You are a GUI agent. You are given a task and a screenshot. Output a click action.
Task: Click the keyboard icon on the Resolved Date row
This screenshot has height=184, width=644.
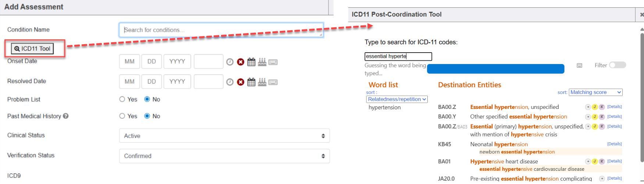pyautogui.click(x=273, y=82)
